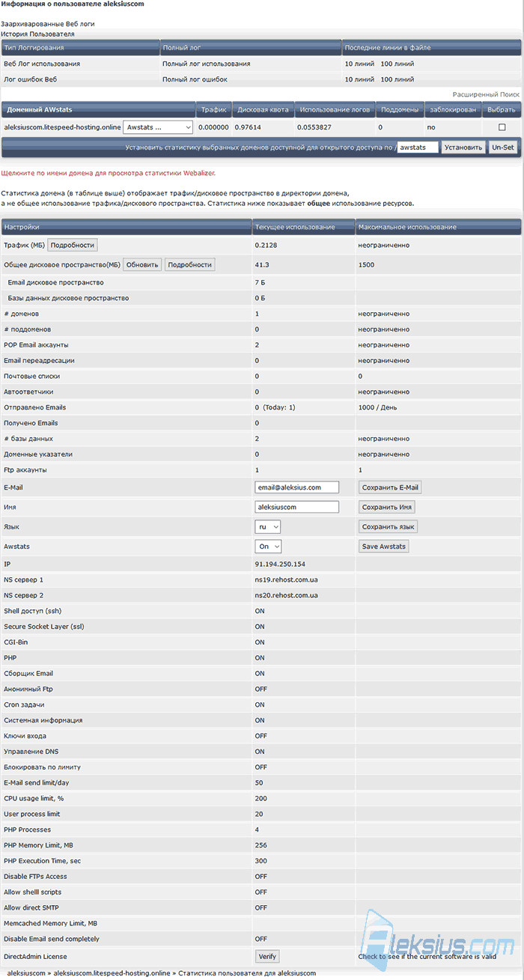Screen dimensions: 524x980
Task: Click Подробности next to Трафик (МБ)
Action: point(73,245)
